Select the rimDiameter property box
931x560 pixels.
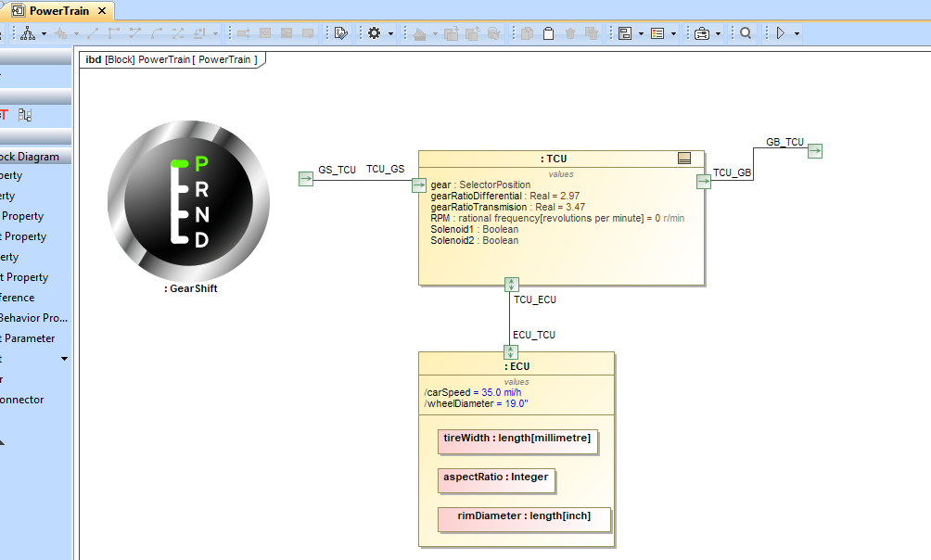click(x=524, y=517)
